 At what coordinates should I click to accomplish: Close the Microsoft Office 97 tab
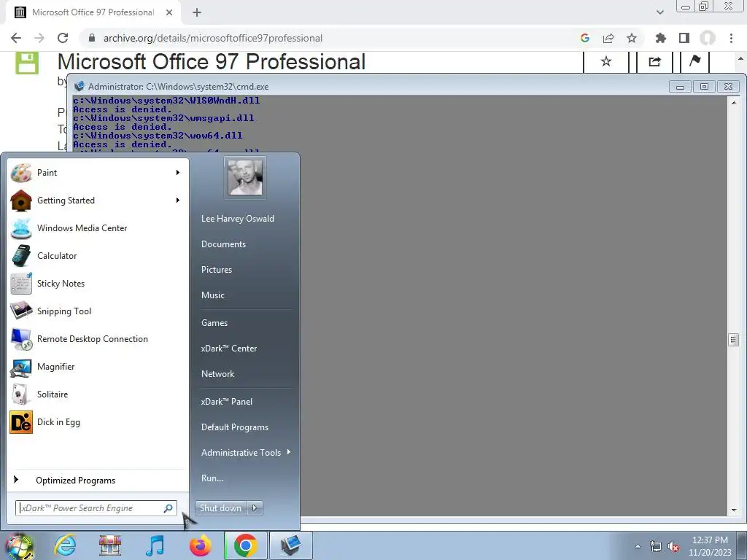(169, 12)
